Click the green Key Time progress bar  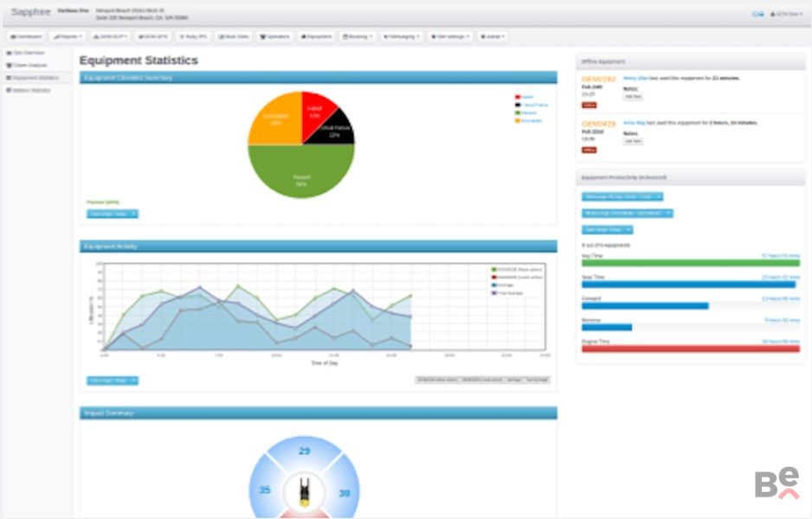690,263
